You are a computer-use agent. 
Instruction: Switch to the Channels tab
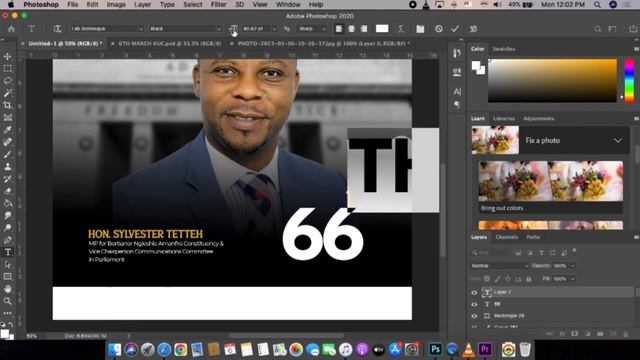(x=507, y=237)
